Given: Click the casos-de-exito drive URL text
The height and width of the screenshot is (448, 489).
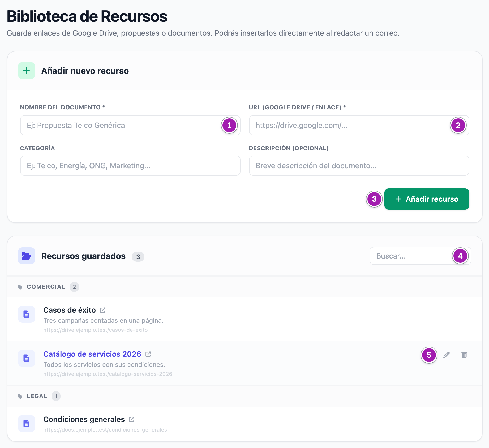Looking at the screenshot, I should (x=96, y=330).
